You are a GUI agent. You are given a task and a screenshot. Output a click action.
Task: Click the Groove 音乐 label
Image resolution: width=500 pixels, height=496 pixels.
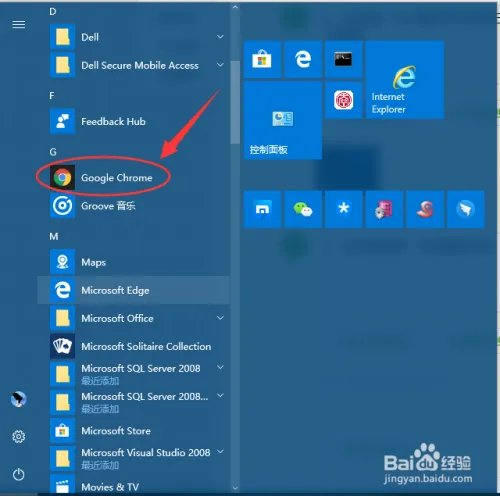pos(108,206)
